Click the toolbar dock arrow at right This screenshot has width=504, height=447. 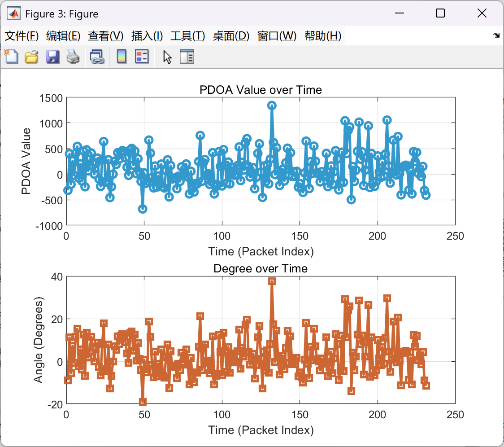[497, 35]
